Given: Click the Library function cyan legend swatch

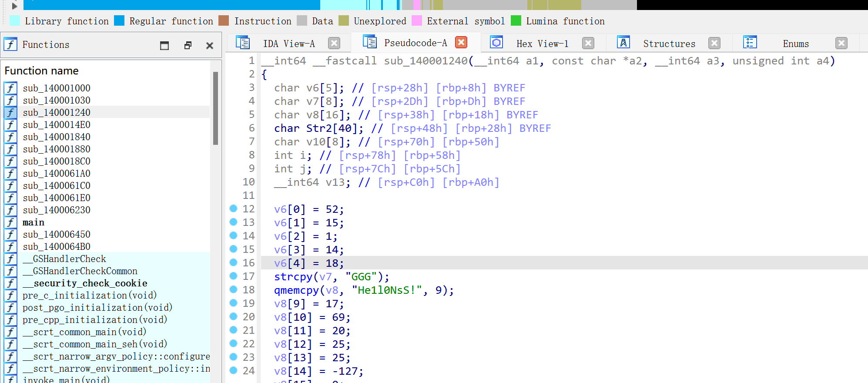Looking at the screenshot, I should tap(14, 21).
